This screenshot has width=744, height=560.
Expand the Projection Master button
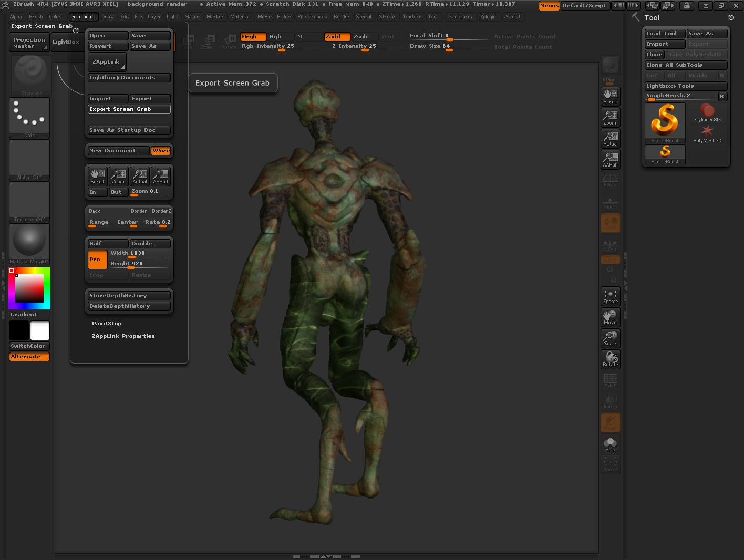click(x=29, y=43)
